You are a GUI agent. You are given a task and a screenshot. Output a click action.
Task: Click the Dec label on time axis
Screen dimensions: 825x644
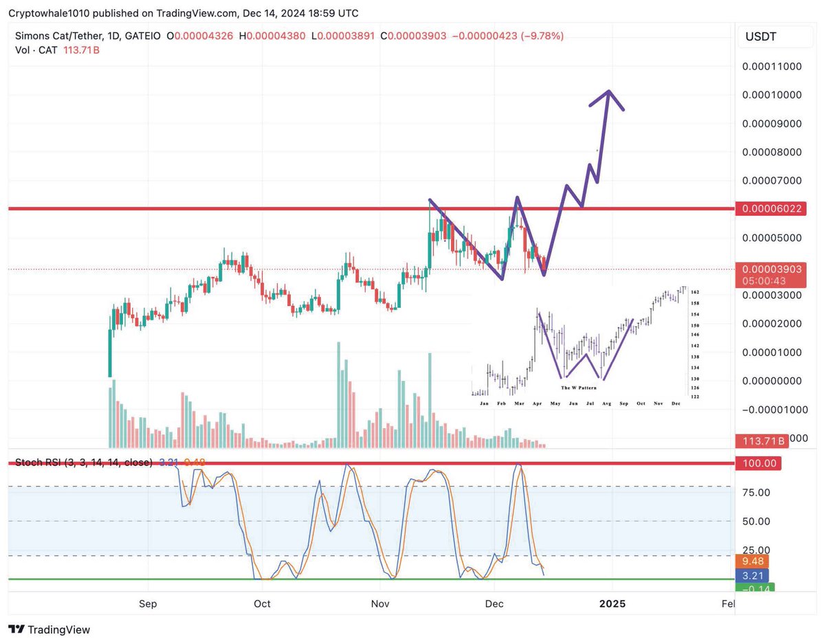coord(494,604)
